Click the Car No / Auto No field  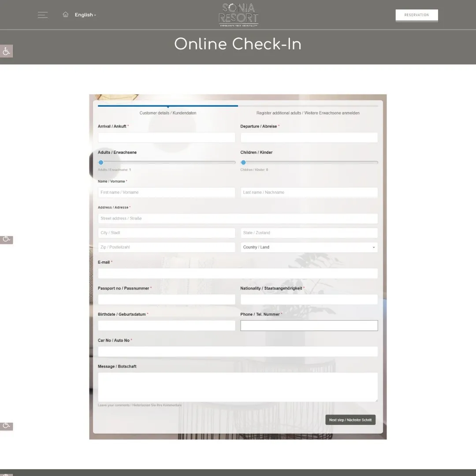coord(238,352)
